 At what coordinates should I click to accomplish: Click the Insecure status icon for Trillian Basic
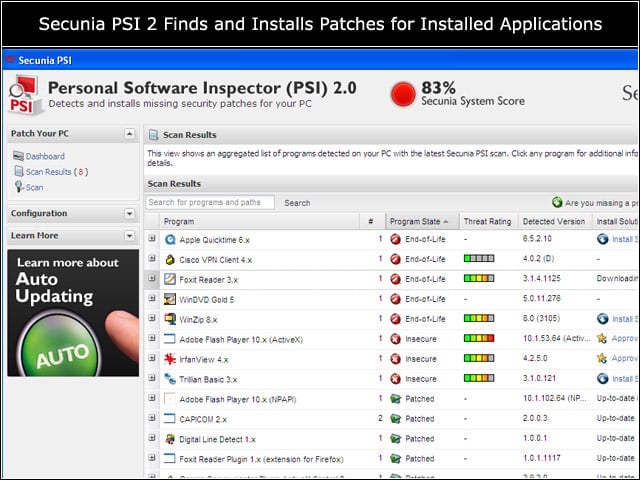tap(395, 379)
